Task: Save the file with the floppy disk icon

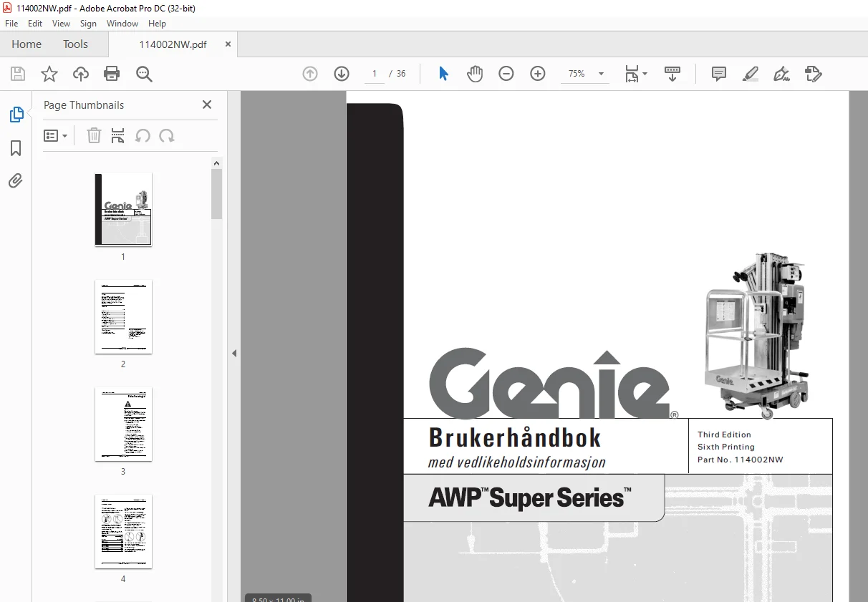Action: point(18,74)
